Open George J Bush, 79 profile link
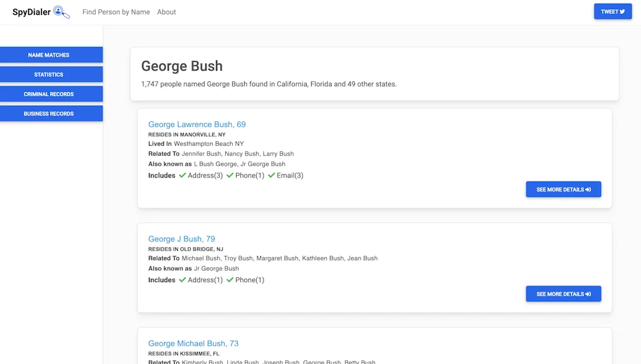This screenshot has height=364, width=641. point(182,239)
